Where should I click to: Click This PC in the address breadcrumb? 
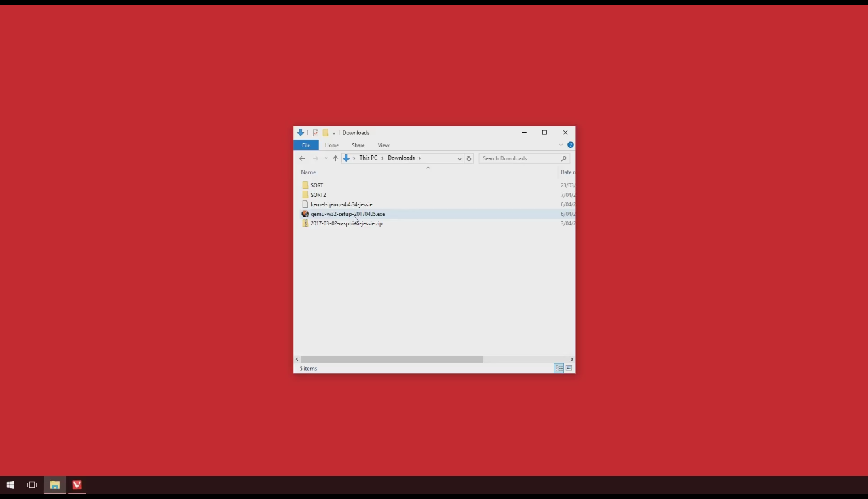[x=369, y=158]
